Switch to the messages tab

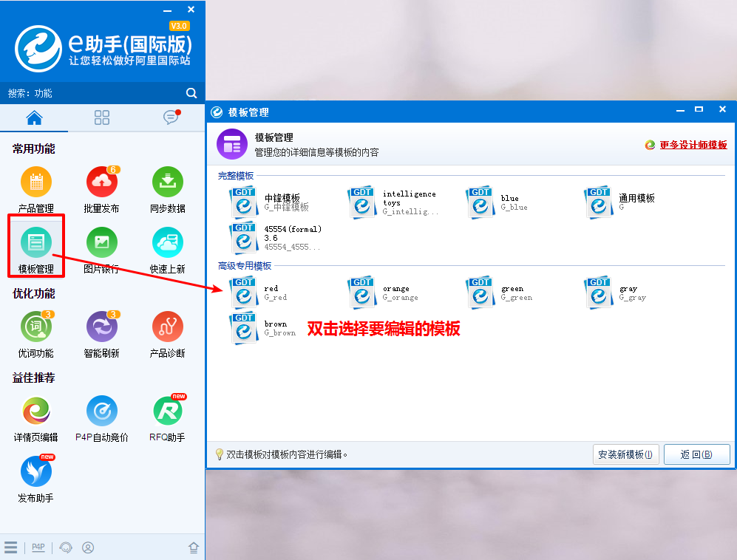(x=171, y=117)
